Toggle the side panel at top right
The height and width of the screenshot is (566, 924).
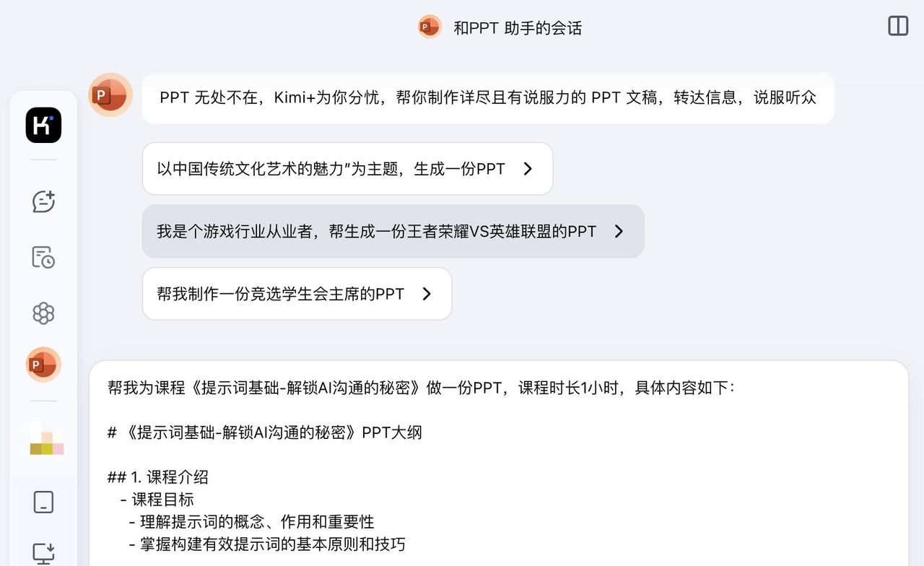point(898,26)
